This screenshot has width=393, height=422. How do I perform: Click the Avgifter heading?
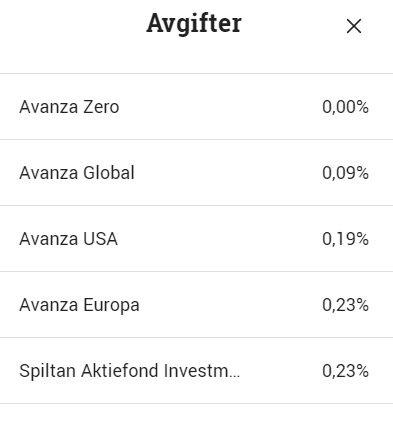194,23
